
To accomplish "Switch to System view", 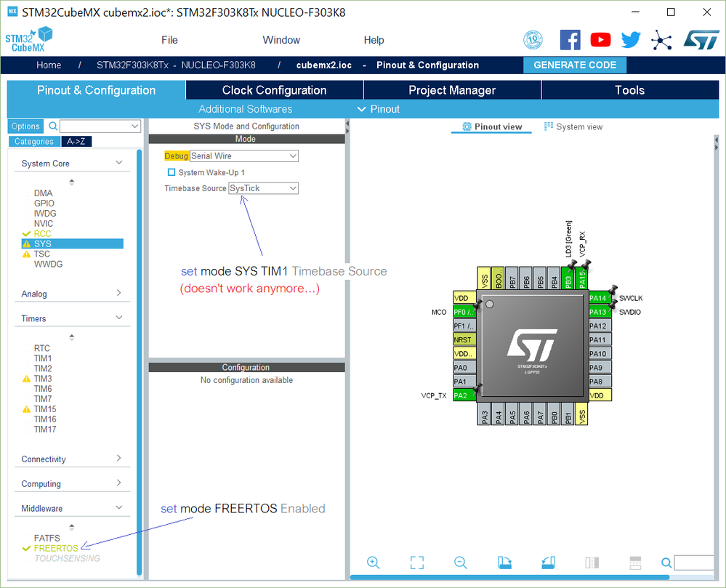I will pyautogui.click(x=573, y=127).
